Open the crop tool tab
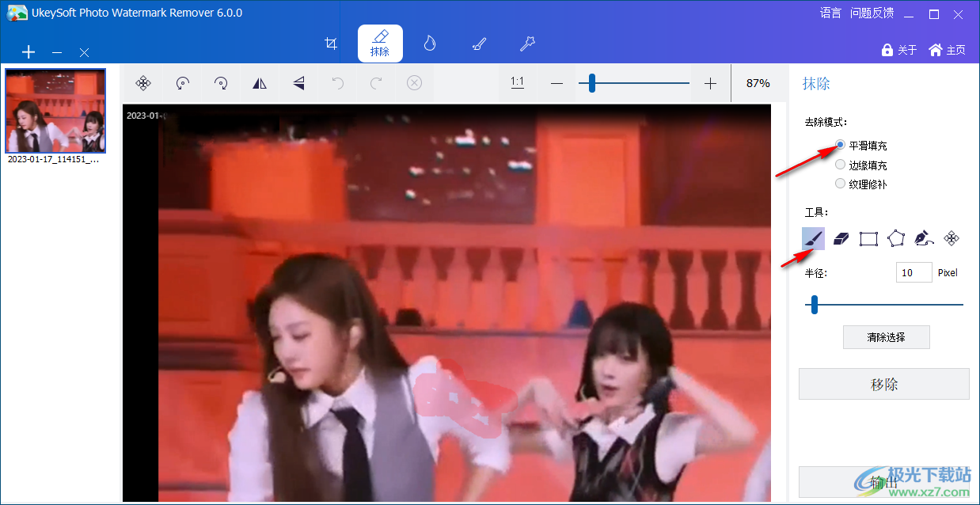This screenshot has width=980, height=505. coord(332,44)
